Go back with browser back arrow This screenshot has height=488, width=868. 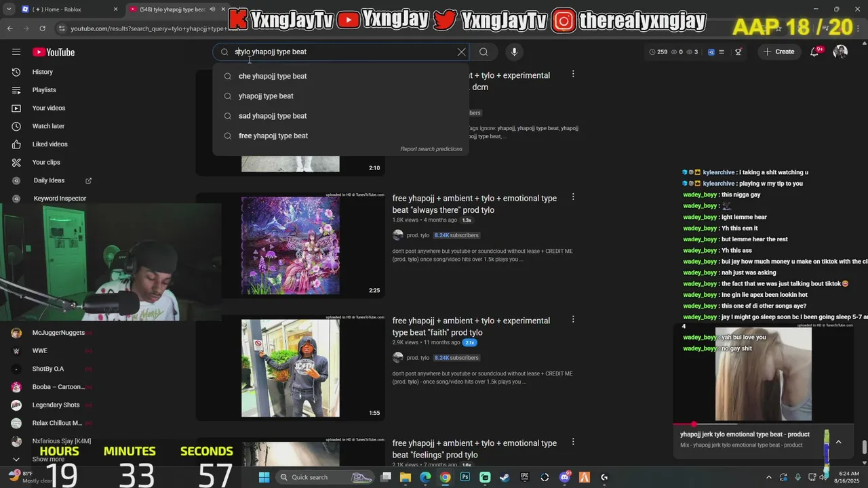pyautogui.click(x=9, y=28)
